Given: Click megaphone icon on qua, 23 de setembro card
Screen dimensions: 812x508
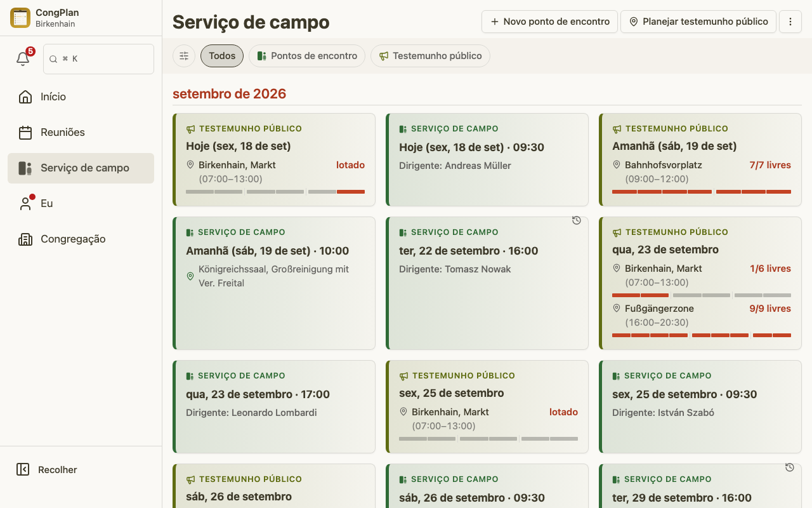Looking at the screenshot, I should (617, 232).
